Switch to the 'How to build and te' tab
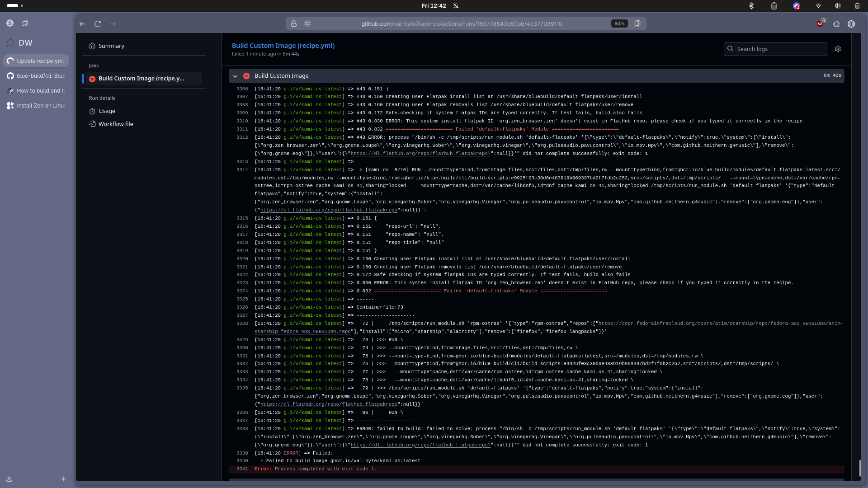 pyautogui.click(x=36, y=91)
